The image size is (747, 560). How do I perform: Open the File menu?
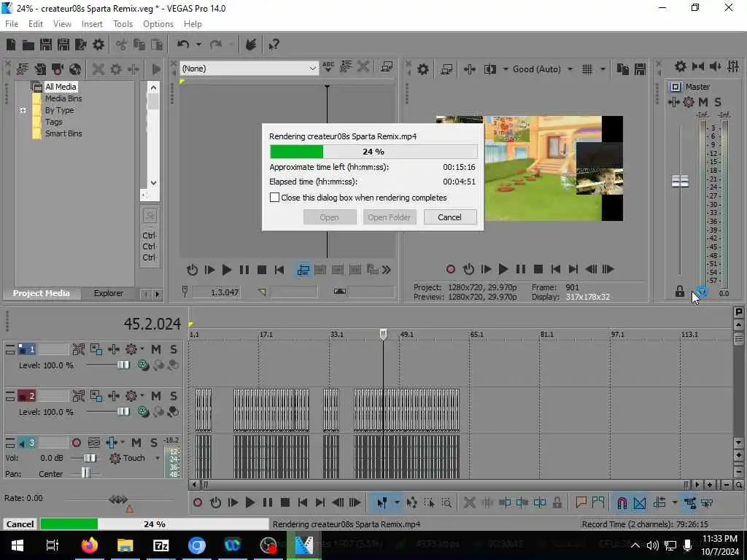pyautogui.click(x=12, y=24)
